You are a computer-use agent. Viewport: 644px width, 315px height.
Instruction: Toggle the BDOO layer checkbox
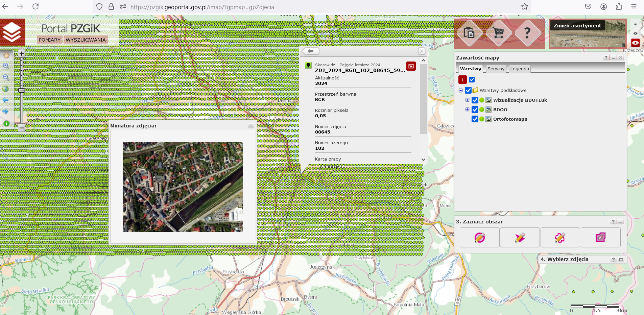[475, 110]
